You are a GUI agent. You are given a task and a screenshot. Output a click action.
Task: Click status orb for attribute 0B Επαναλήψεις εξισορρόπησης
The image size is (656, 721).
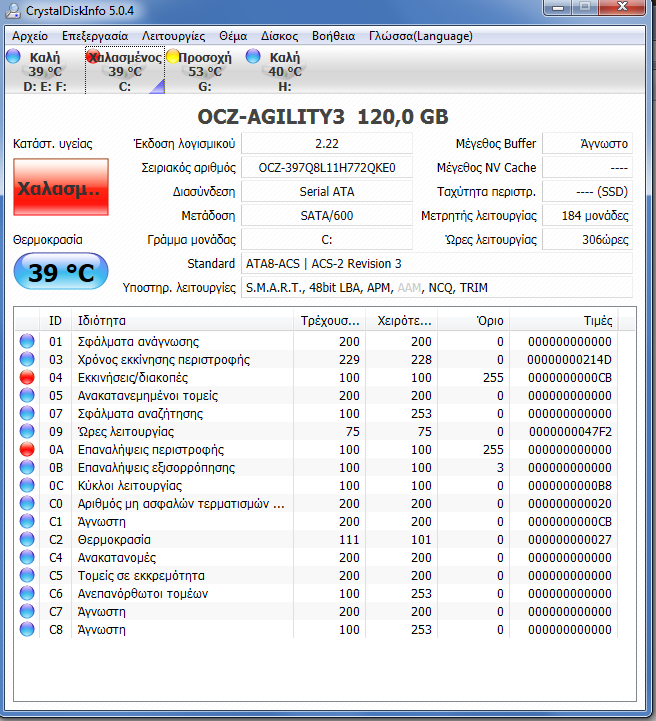click(x=27, y=467)
